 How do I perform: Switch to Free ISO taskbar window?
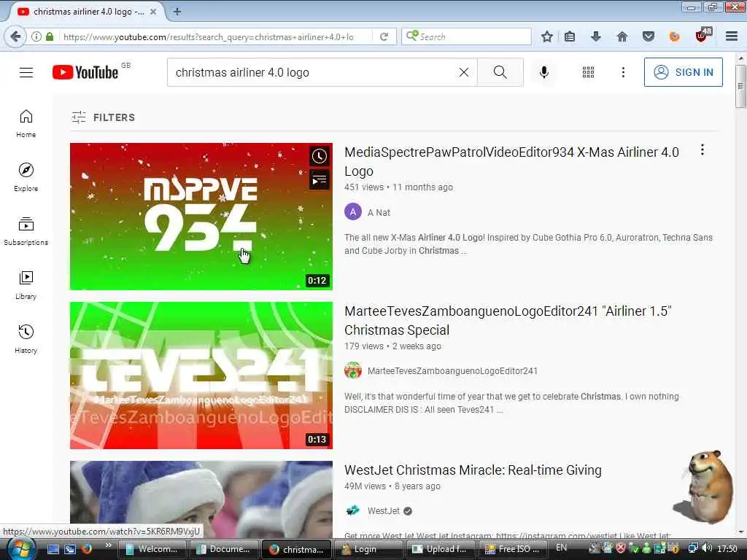(512, 549)
